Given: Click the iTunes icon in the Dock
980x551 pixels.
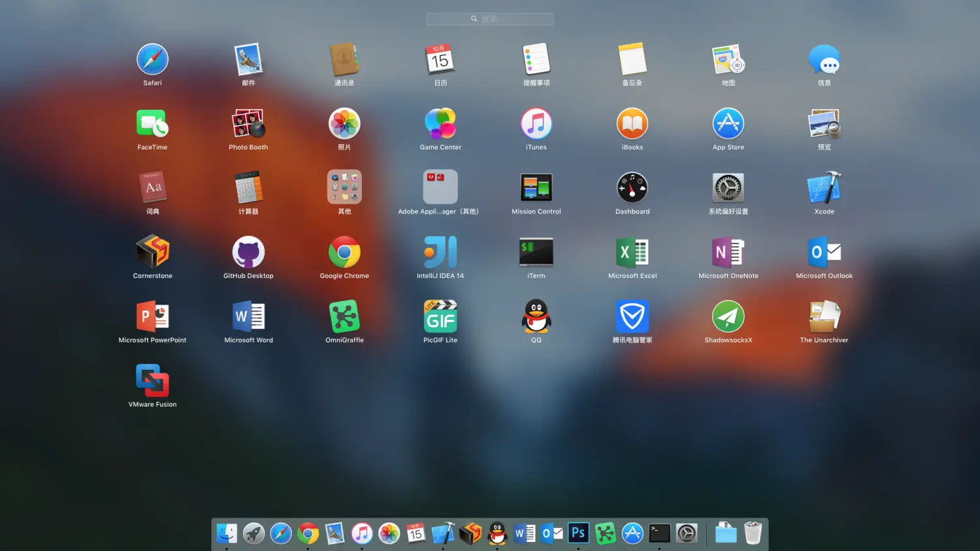Looking at the screenshot, I should 362,533.
